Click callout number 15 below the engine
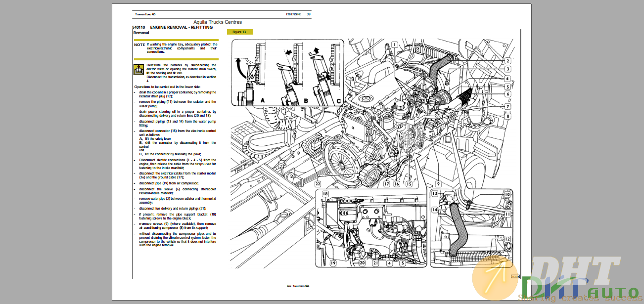The image size is (644, 304). tap(409, 184)
